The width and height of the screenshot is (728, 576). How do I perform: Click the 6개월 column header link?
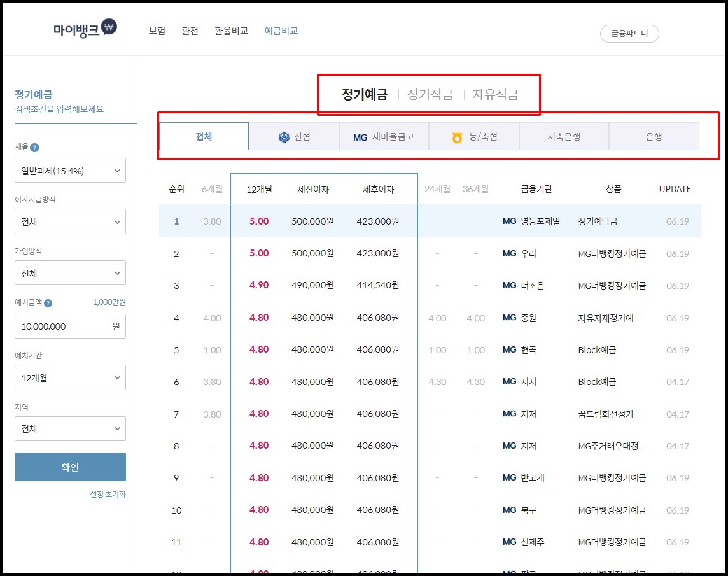click(212, 189)
